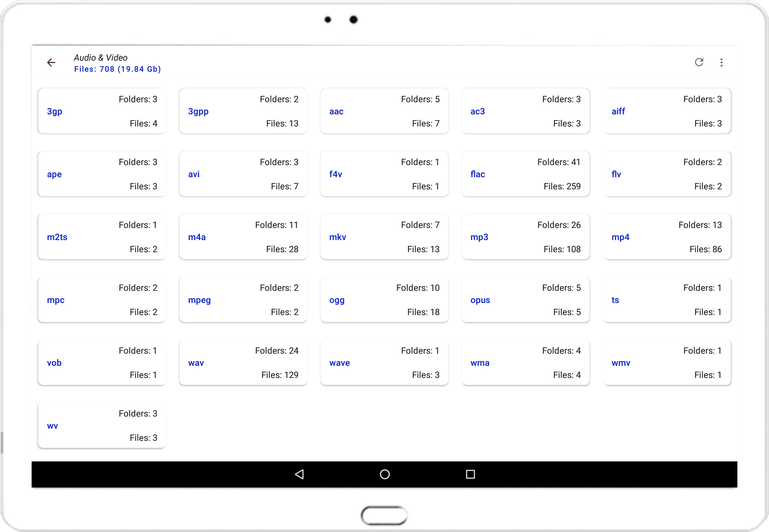View the mpc file type card
The height and width of the screenshot is (532, 769).
102,300
